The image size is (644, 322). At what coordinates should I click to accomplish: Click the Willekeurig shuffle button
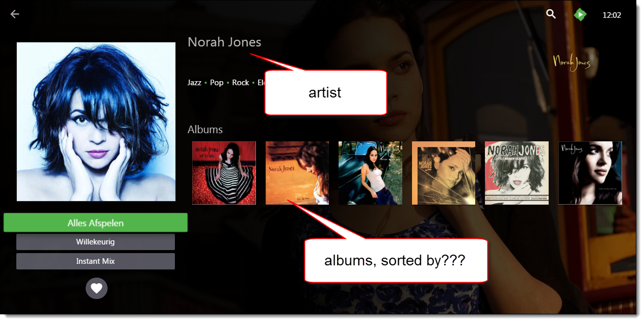[x=95, y=242]
